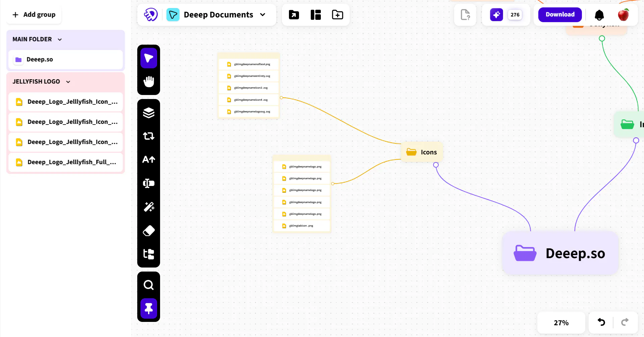Collapse the MAIN FOLDER group chevron
644x337 pixels.
click(60, 39)
